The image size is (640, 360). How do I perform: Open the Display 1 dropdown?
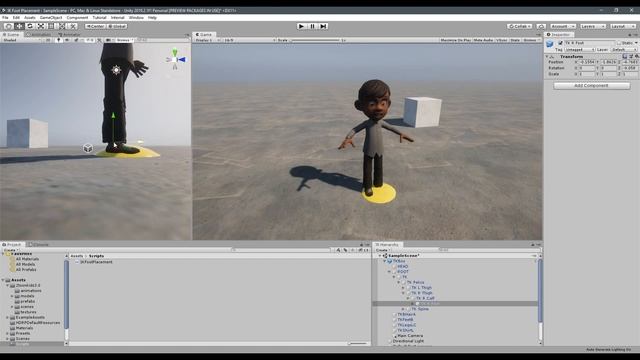[207, 40]
